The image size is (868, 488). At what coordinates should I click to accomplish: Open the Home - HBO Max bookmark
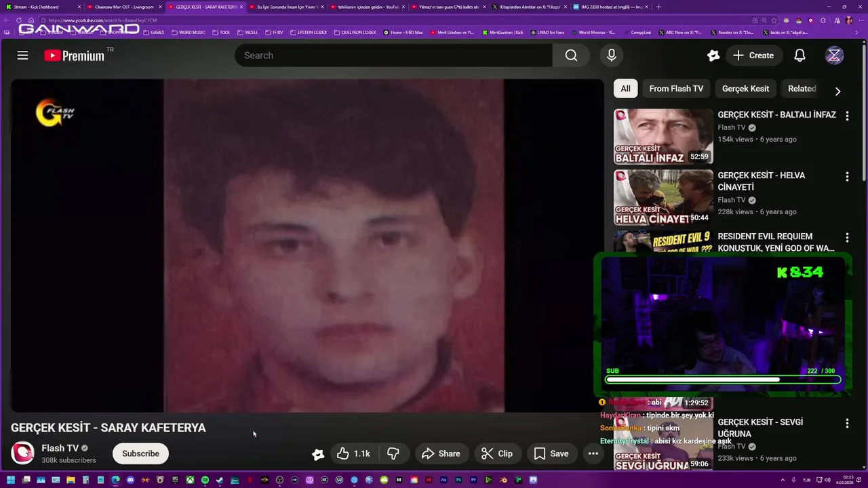pyautogui.click(x=403, y=32)
